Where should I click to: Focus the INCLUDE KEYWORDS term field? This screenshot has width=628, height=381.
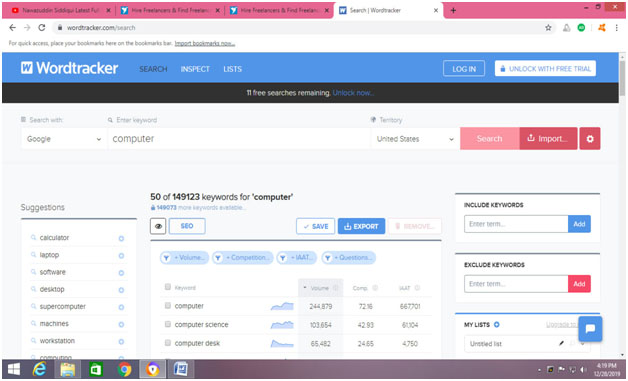coord(516,224)
